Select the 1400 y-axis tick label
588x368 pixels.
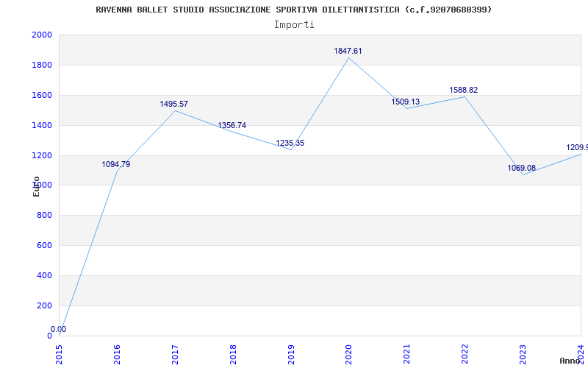(42, 125)
